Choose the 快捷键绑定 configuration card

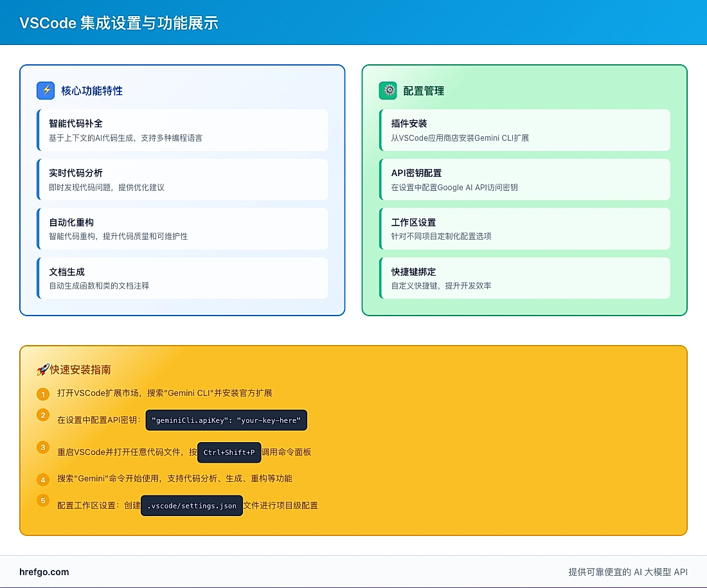pos(524,278)
